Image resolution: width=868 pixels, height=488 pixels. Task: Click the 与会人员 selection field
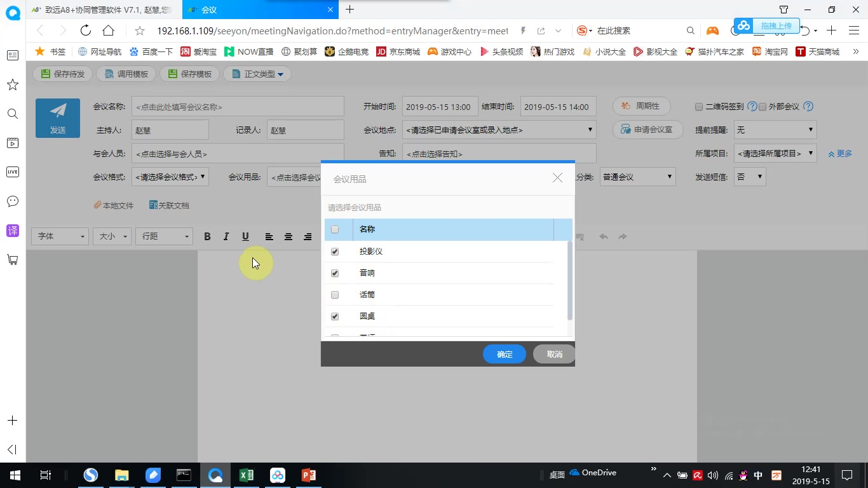coord(238,153)
